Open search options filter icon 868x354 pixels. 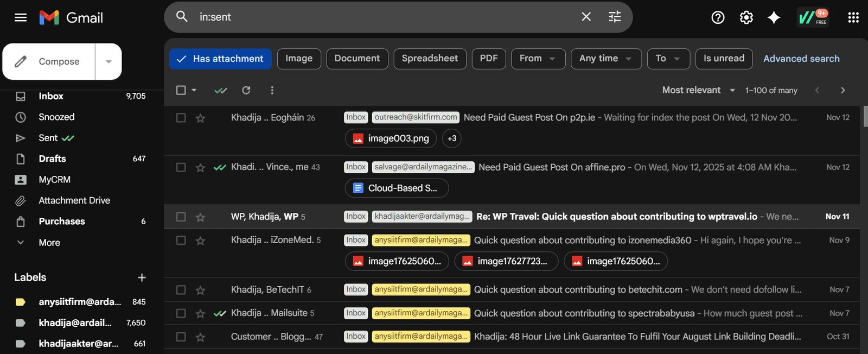pos(615,17)
